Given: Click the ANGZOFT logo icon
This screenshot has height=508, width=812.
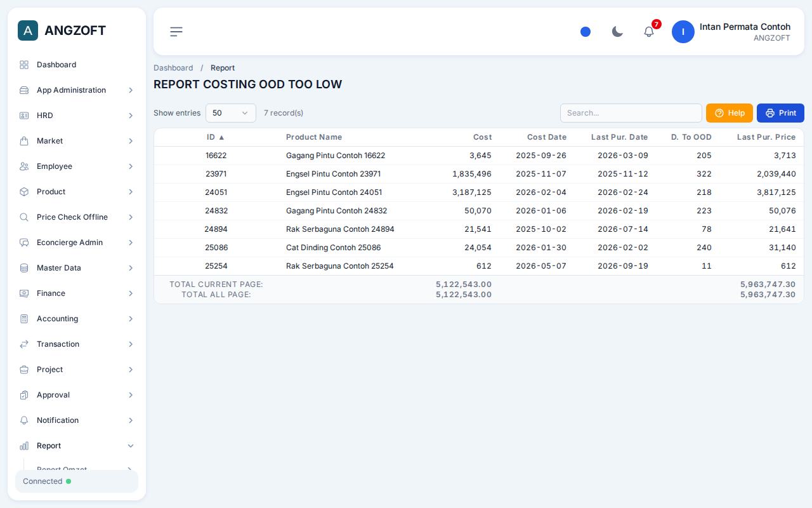Looking at the screenshot, I should point(28,30).
